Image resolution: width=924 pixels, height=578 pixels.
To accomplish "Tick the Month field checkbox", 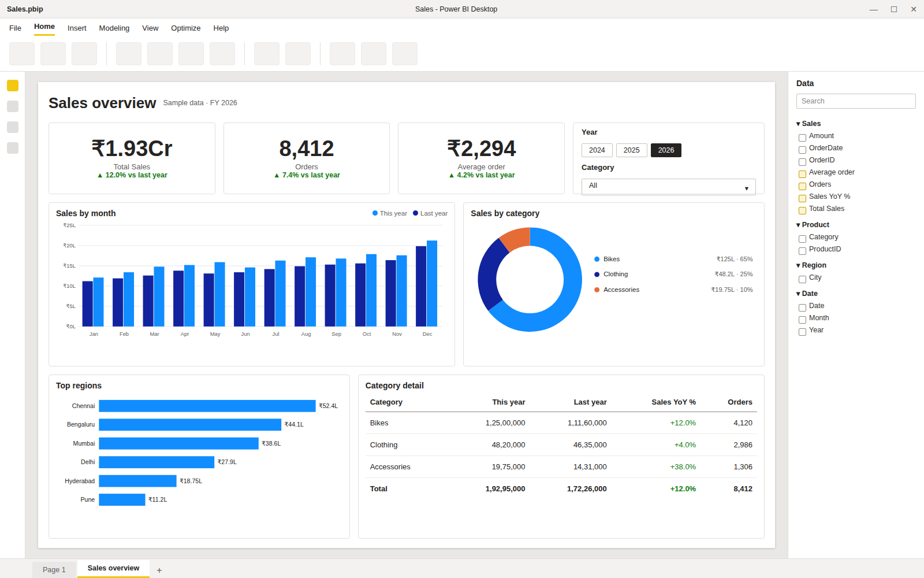I will (802, 320).
